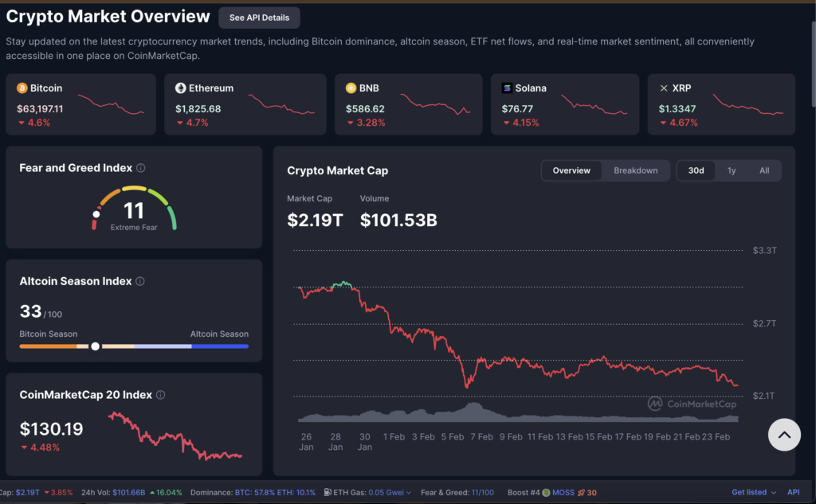
Task: Open Altcoin Season Index info icon
Action: click(x=140, y=282)
